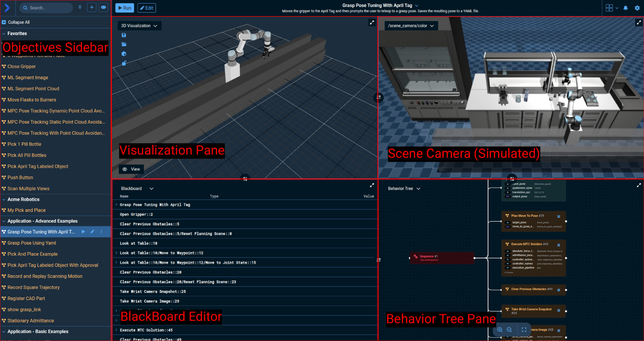Click the cube icon in the visualization sidebar
Viewport: 644px width, 341px height.
[124, 53]
